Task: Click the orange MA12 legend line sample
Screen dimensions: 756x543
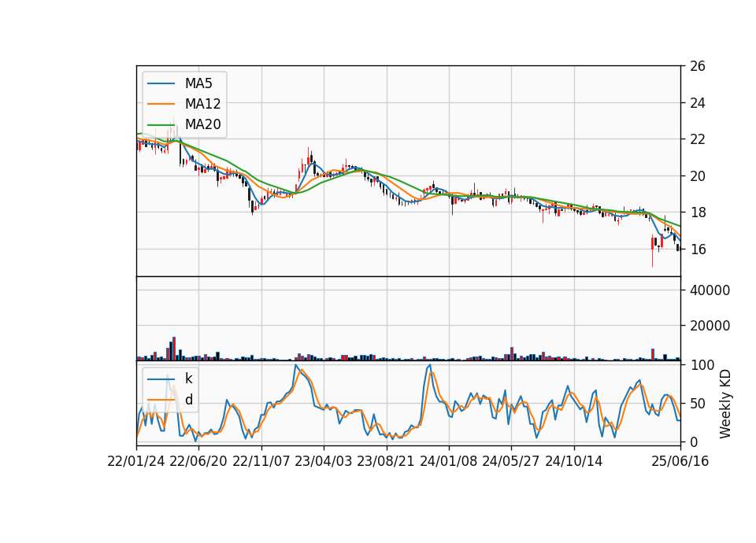Action: pyautogui.click(x=161, y=104)
